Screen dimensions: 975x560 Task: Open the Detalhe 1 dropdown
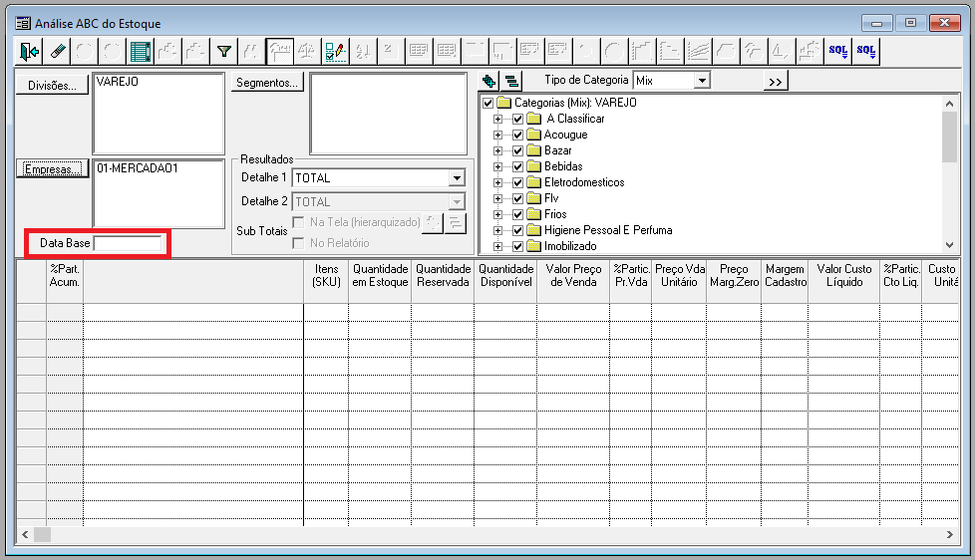click(457, 178)
